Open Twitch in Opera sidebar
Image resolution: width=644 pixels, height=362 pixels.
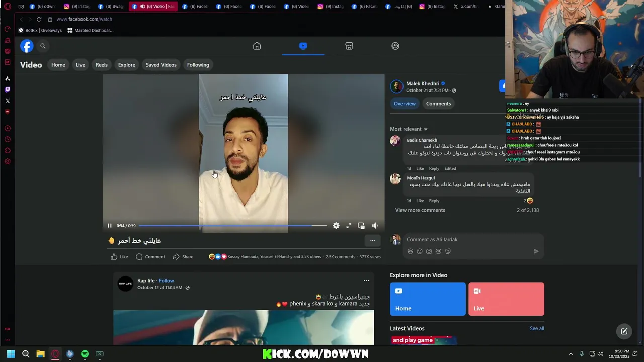point(8,89)
